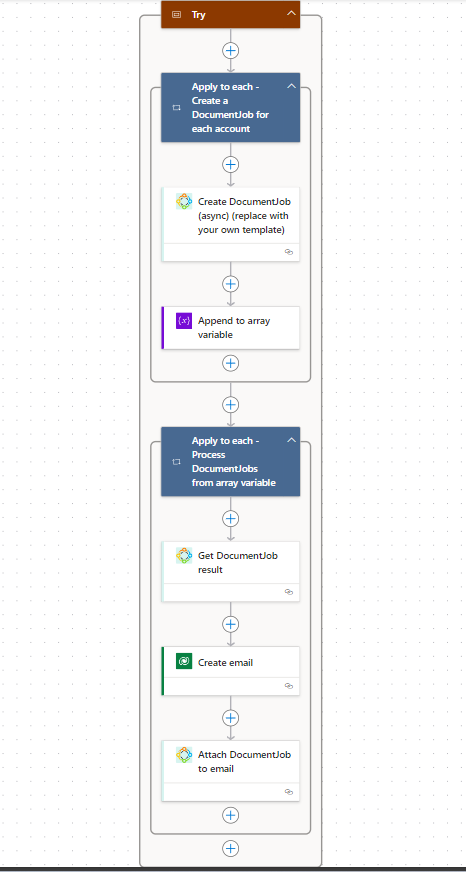The width and height of the screenshot is (466, 872).
Task: Open 'Attach DocumentJob to email' action card
Action: [x=230, y=771]
